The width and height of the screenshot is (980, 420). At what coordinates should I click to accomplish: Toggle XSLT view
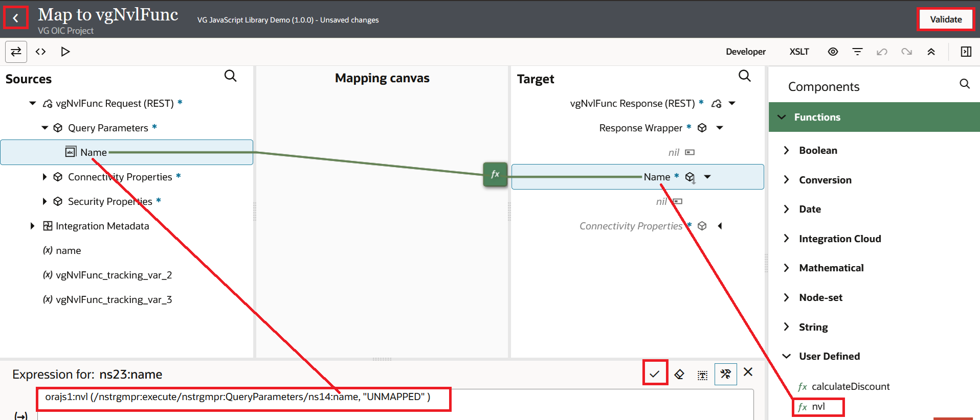point(799,52)
